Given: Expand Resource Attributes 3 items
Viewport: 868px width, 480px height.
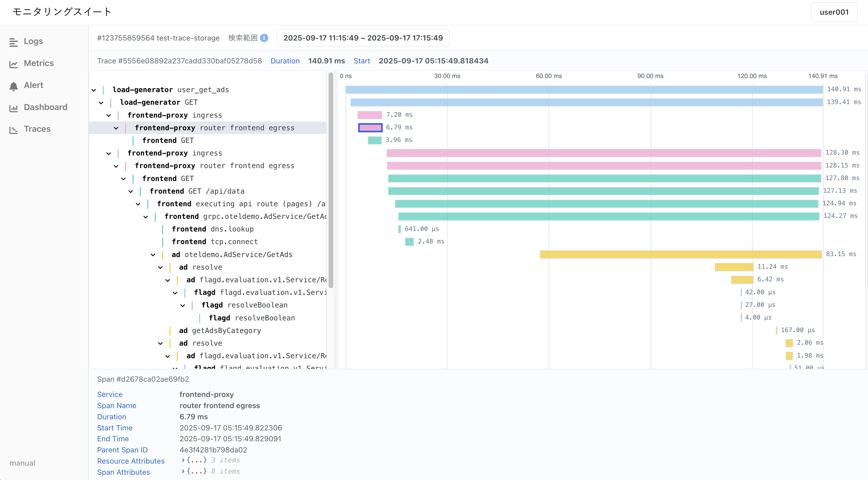Looking at the screenshot, I should pos(183,460).
